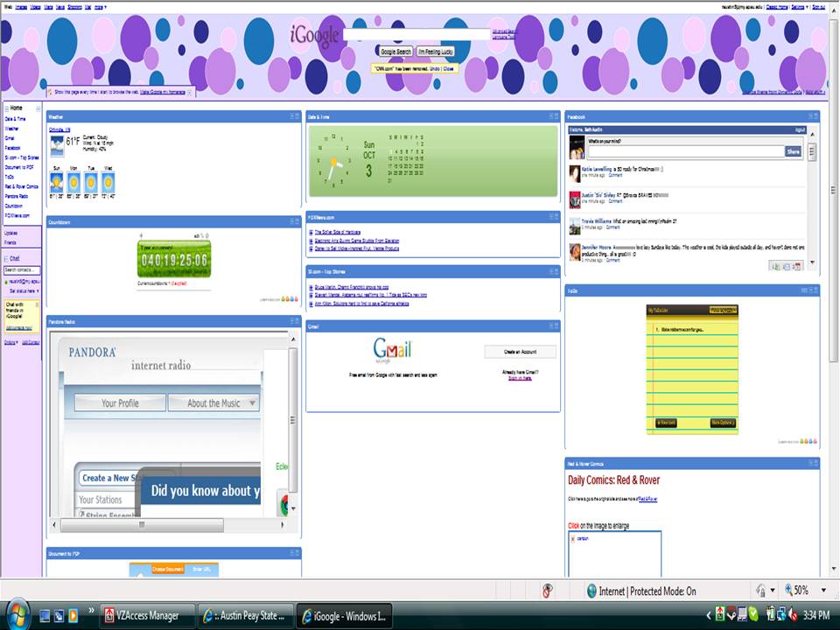840x630 pixels.
Task: Open first FOXNews.com headline link
Action: (337, 232)
